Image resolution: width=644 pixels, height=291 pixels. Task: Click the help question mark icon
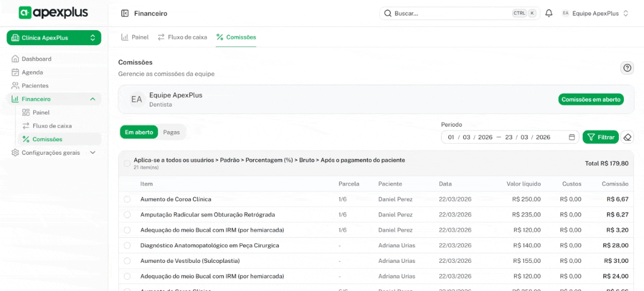pyautogui.click(x=627, y=68)
